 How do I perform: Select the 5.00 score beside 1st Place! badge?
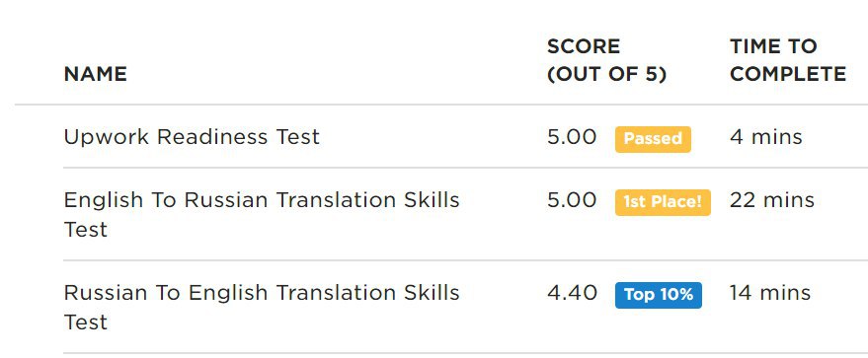point(572,200)
